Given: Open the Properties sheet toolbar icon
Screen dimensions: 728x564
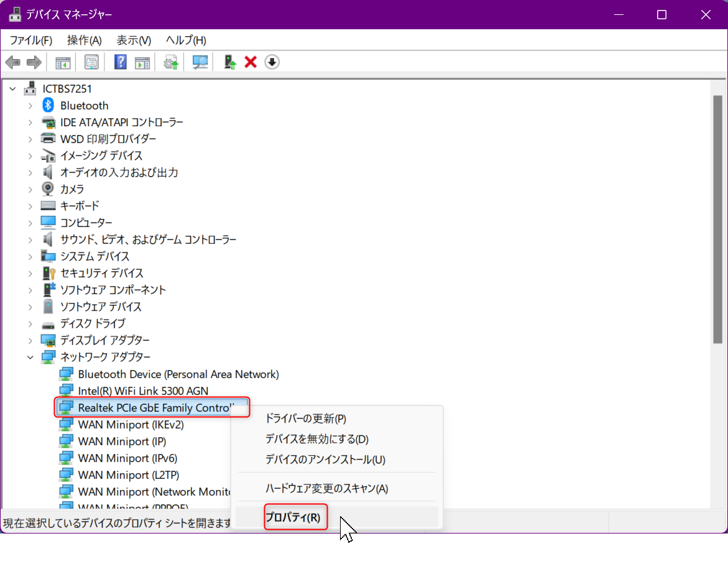Looking at the screenshot, I should pos(91,62).
